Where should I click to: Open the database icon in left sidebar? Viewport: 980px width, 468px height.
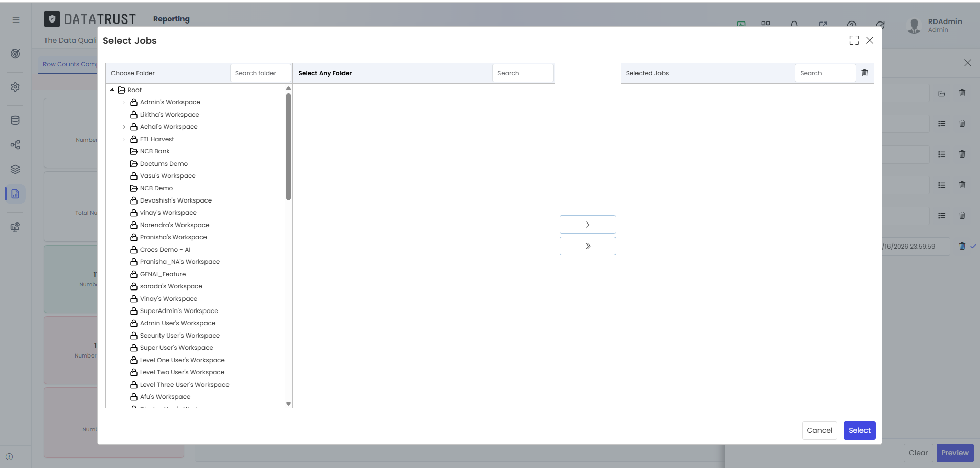pos(15,120)
